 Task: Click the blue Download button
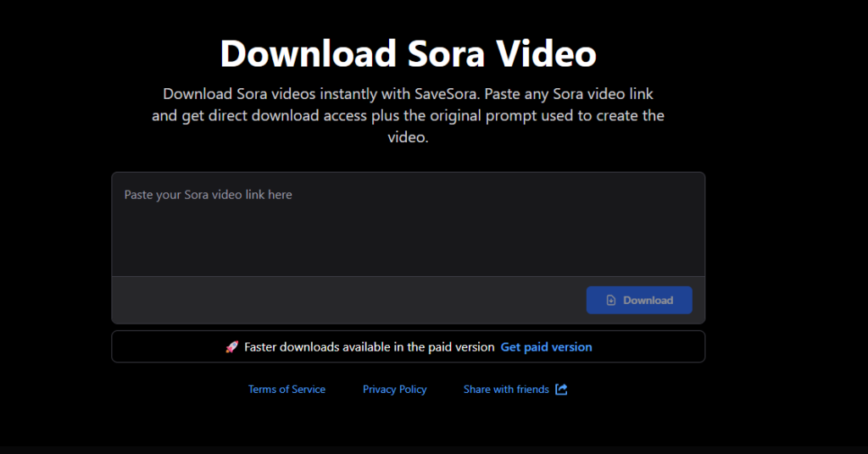(639, 301)
